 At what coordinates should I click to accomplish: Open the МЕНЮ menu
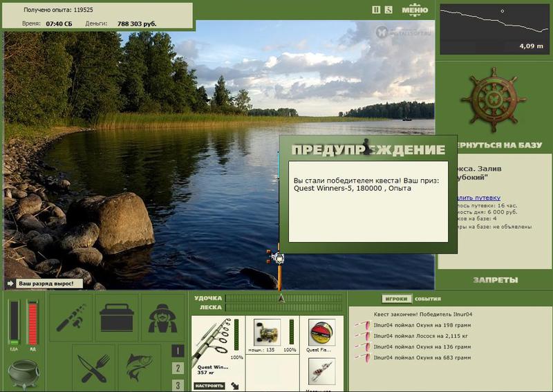pyautogui.click(x=415, y=10)
